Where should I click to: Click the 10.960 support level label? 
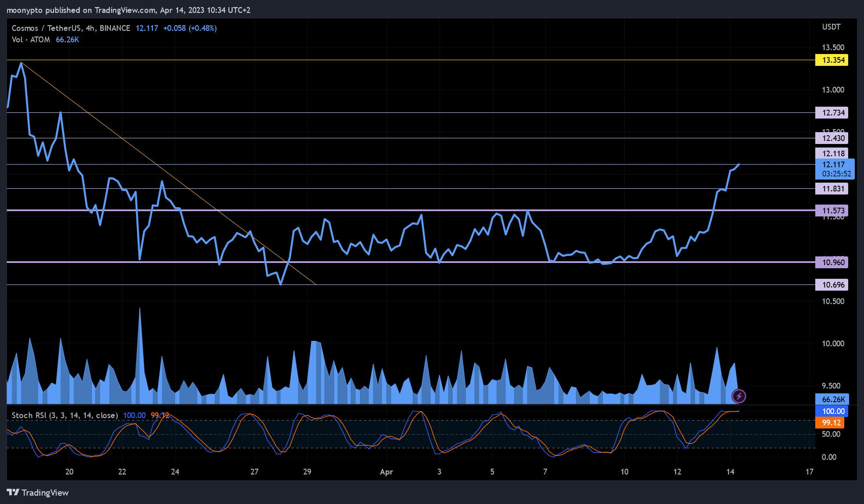[x=832, y=263]
